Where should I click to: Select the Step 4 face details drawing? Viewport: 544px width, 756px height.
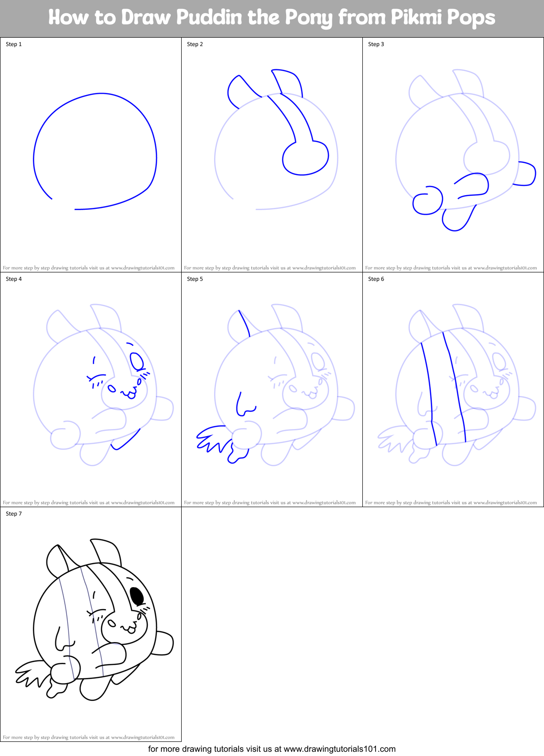click(104, 385)
